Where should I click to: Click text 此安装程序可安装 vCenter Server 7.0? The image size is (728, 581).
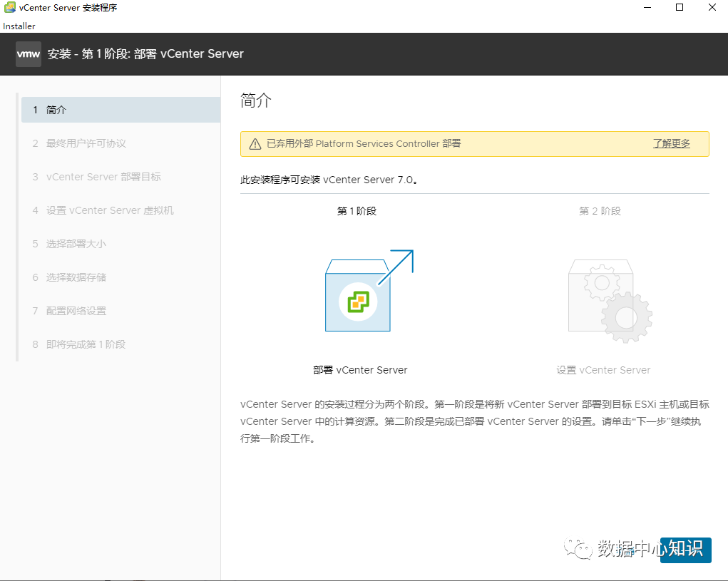[329, 180]
